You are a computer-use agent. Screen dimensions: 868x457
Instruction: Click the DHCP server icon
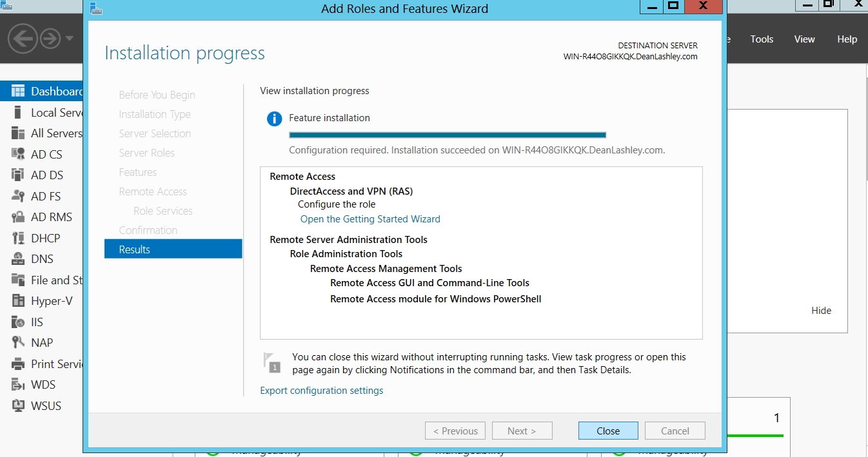pyautogui.click(x=18, y=238)
